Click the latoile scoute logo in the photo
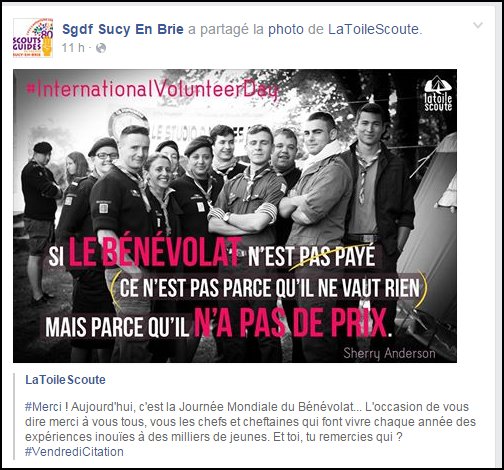This screenshot has width=504, height=470. point(438,93)
